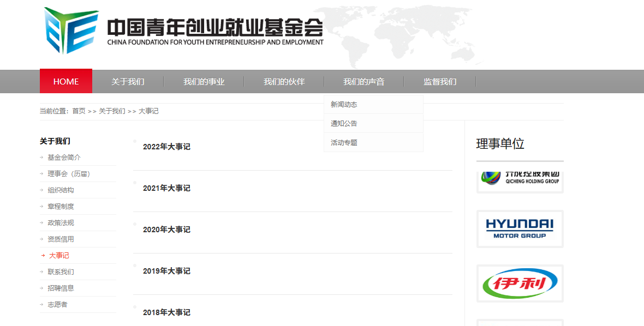Open 招聘信息 in the sidebar
The width and height of the screenshot is (644, 326).
(x=61, y=288)
